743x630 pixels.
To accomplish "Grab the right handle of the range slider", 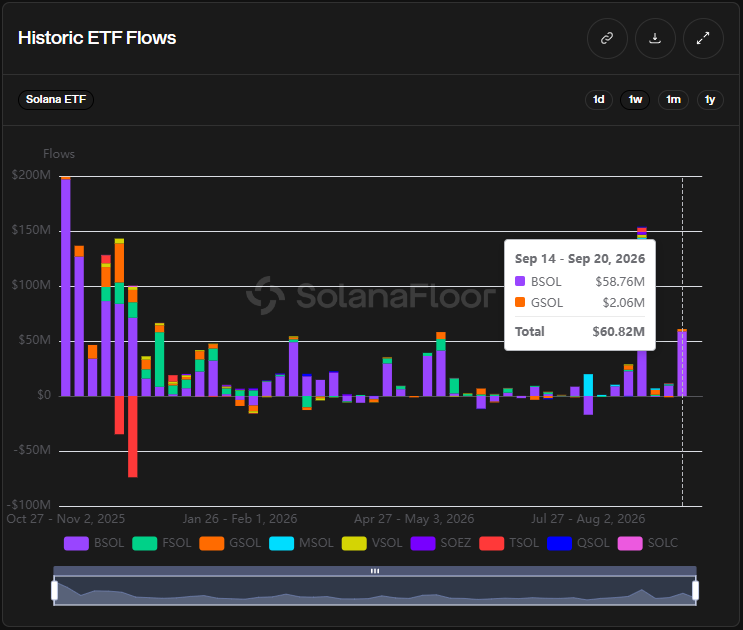I will pyautogui.click(x=695, y=591).
